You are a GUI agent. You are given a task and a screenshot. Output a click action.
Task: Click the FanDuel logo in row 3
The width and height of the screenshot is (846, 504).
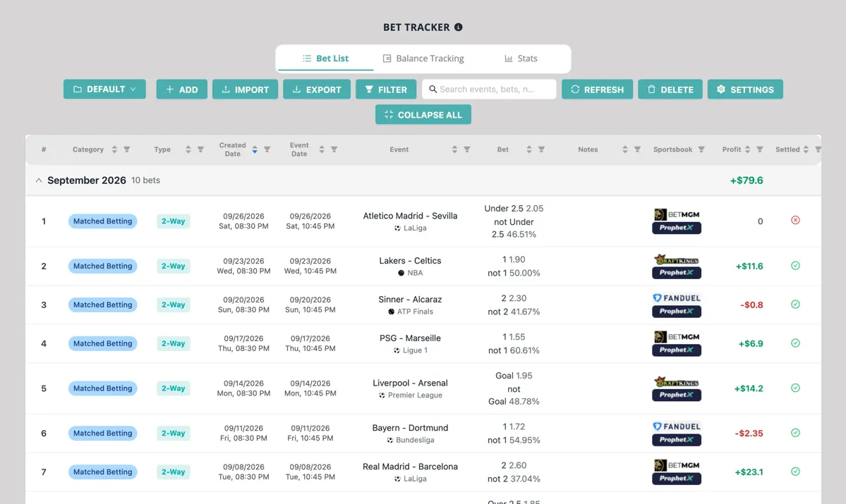(677, 298)
